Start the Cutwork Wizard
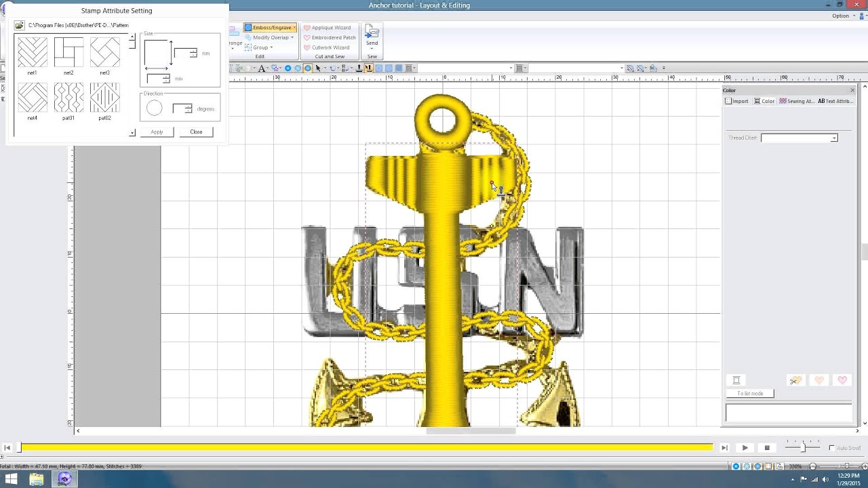The height and width of the screenshot is (488, 868). (327, 47)
